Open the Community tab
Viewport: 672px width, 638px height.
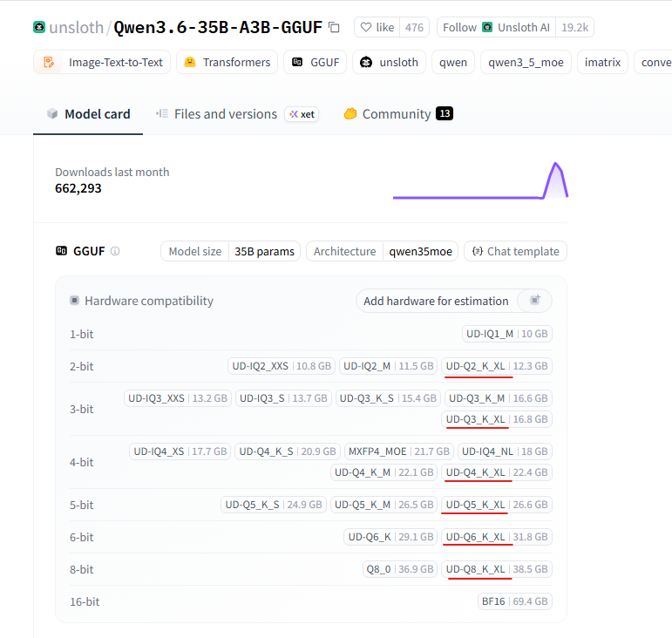click(x=398, y=114)
